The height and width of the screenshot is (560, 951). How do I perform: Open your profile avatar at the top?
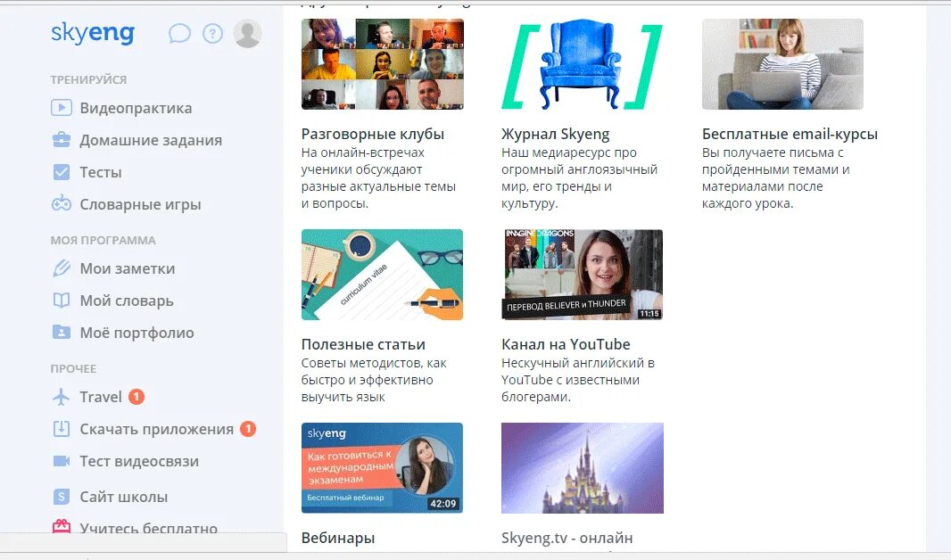247,32
